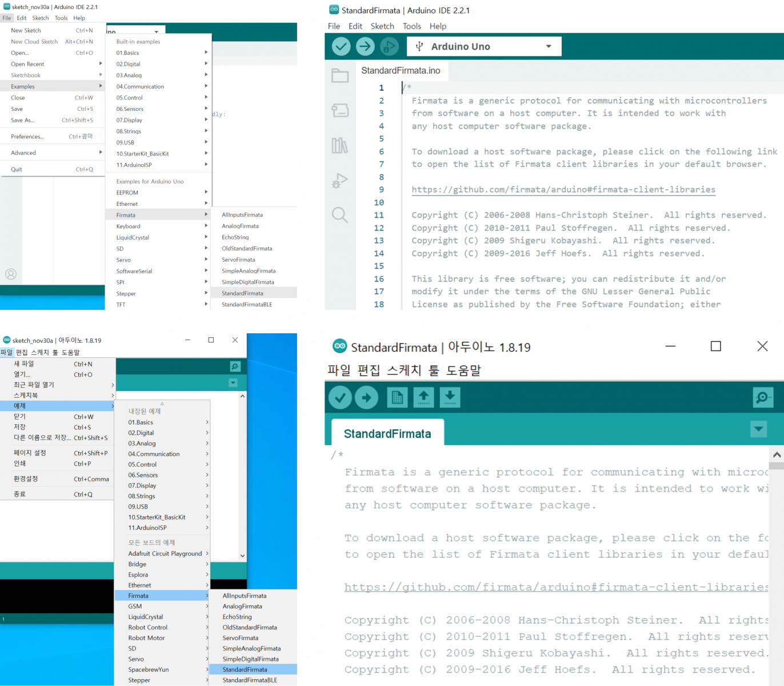
Task: Click the user account icon at the sidebar bottom
Action: coord(11,274)
